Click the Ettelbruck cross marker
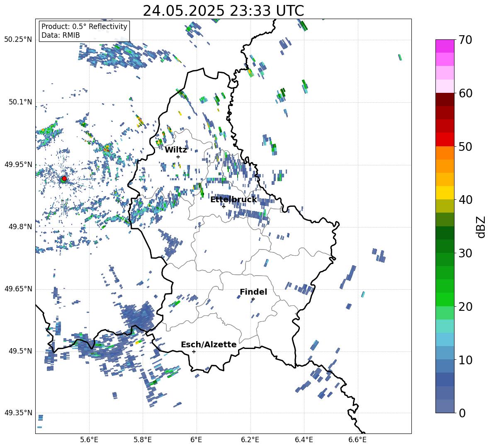Image resolution: width=491 pixels, height=448 pixels. (224, 206)
